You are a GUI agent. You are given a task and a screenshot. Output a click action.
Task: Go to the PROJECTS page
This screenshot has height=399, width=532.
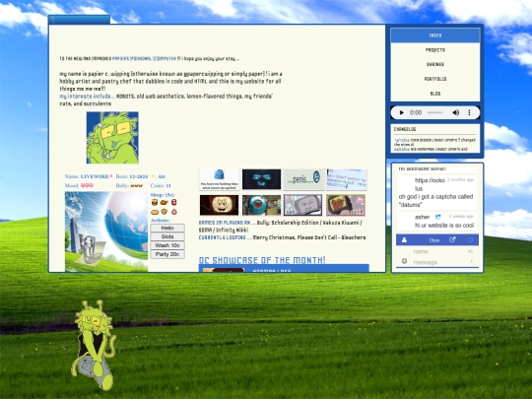coord(435,50)
